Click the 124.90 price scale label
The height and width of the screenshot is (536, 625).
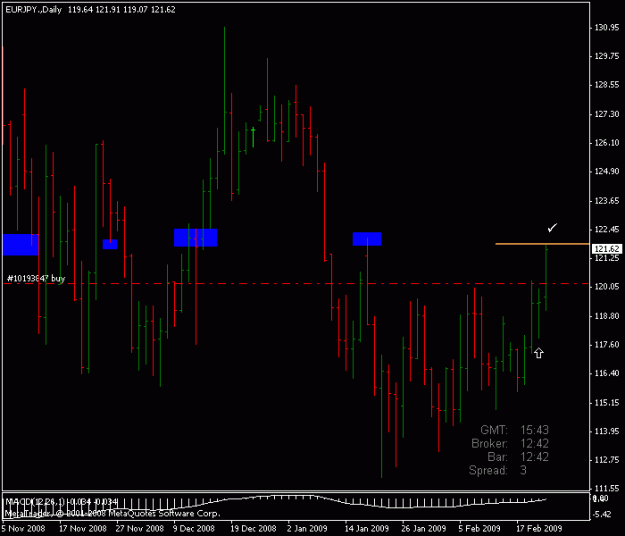point(607,171)
